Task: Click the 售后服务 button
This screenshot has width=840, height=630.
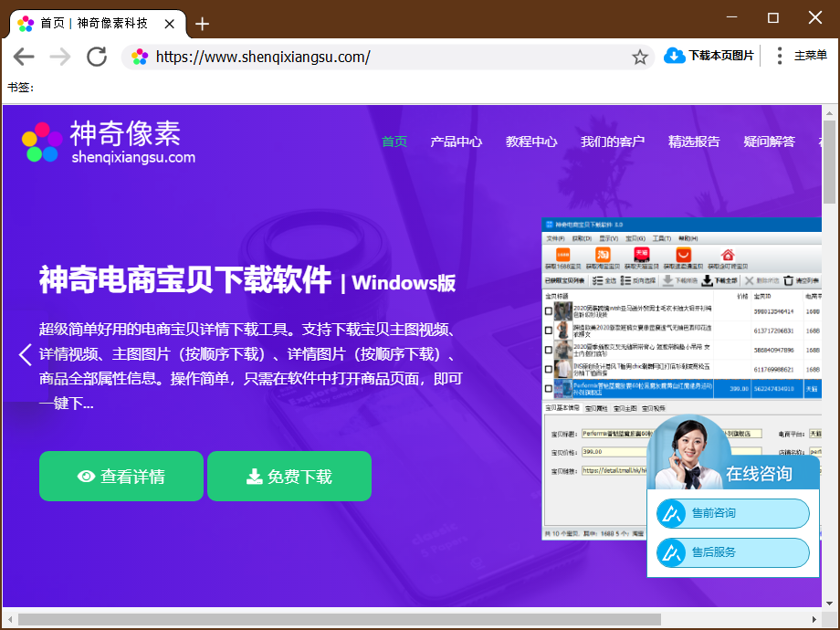Action: coord(733,552)
